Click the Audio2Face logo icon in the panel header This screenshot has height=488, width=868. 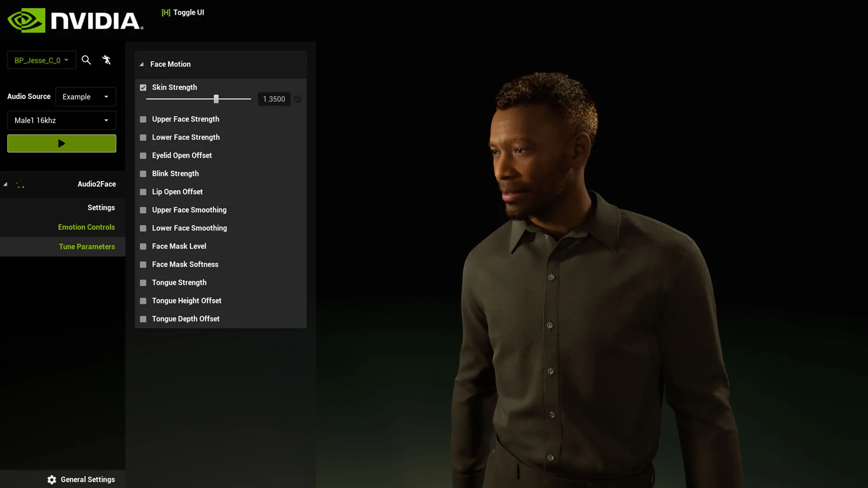[20, 184]
